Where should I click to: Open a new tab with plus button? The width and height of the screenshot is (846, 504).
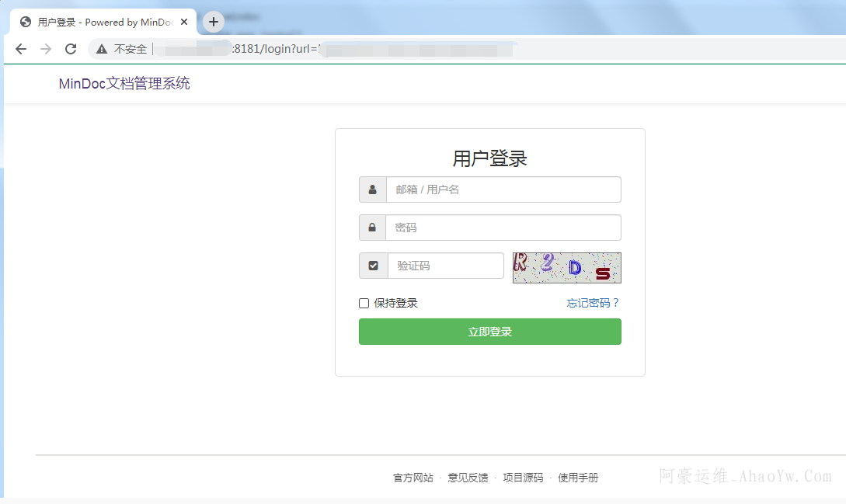[x=214, y=22]
